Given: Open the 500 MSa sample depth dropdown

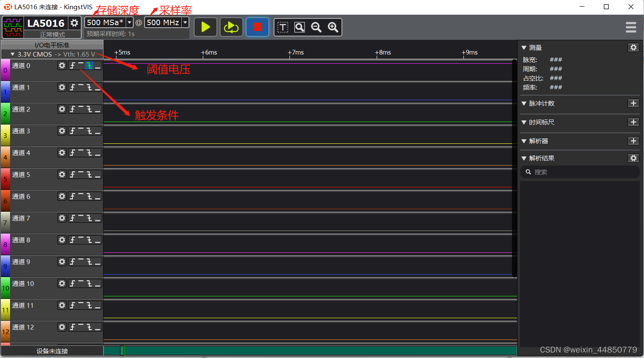Looking at the screenshot, I should point(129,23).
